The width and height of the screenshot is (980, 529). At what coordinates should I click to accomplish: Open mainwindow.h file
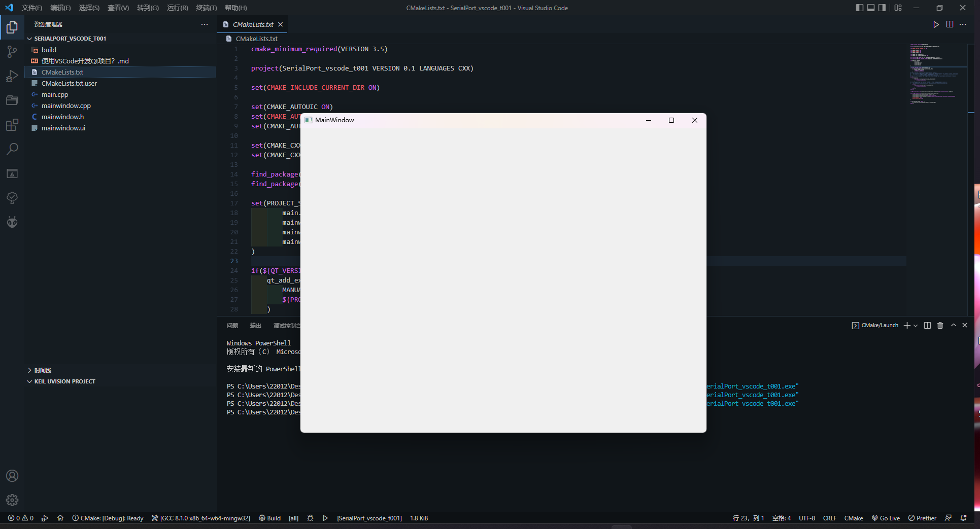[121, 117]
